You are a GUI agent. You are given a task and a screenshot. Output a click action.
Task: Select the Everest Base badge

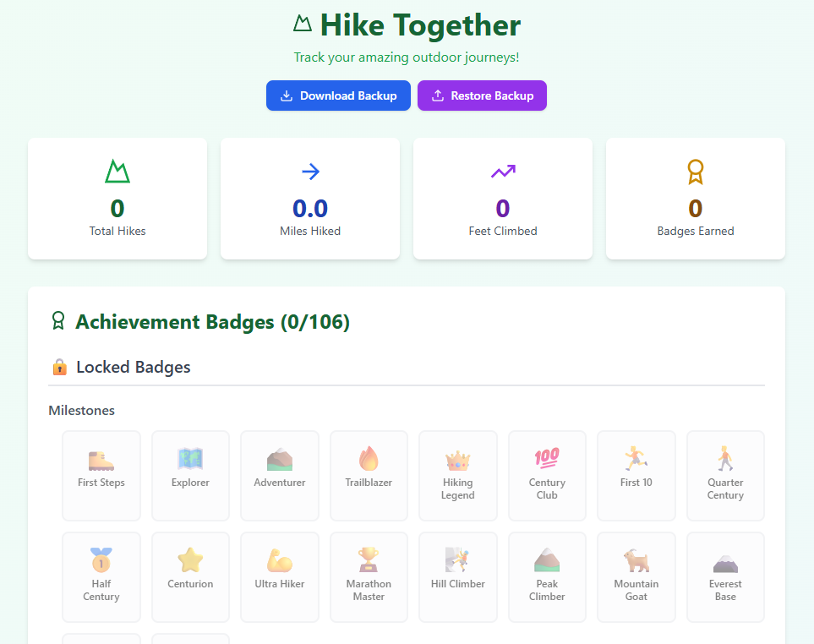point(725,576)
